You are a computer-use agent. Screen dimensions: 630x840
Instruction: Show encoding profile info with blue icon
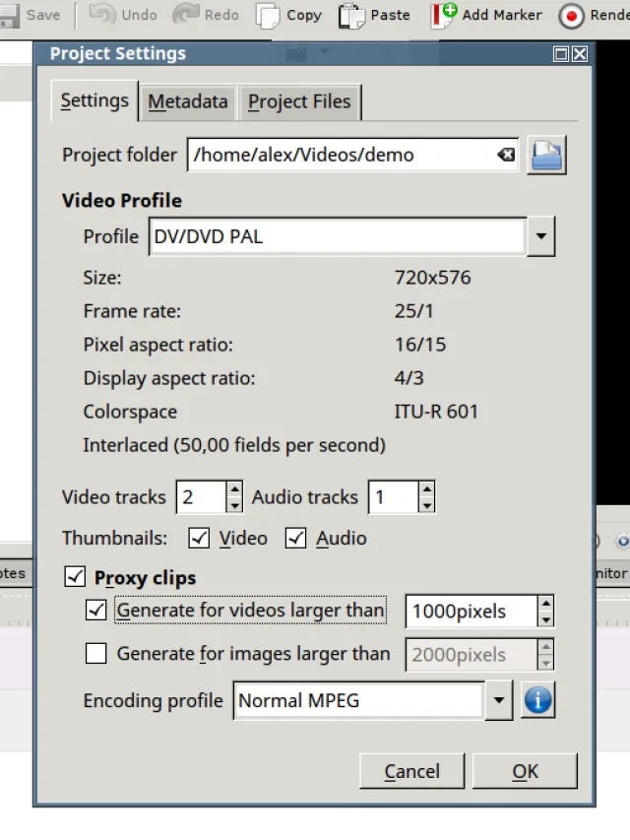point(537,700)
